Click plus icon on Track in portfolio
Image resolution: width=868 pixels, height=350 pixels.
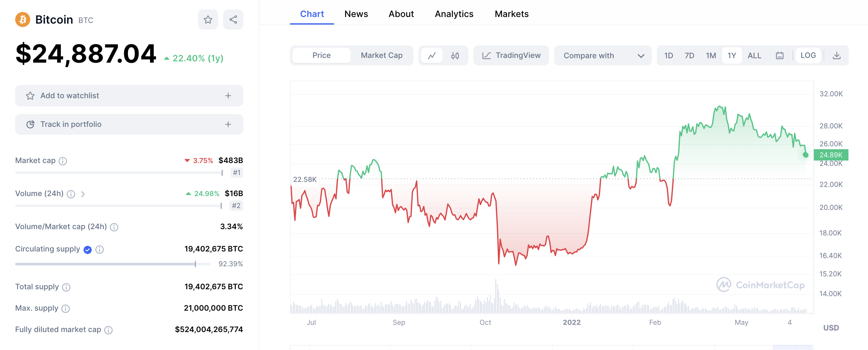coord(228,125)
